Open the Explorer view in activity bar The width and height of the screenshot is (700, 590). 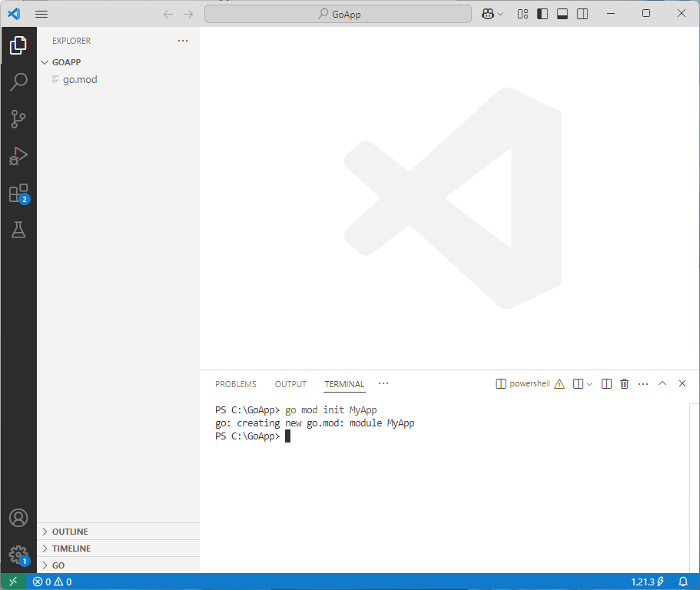coord(18,45)
